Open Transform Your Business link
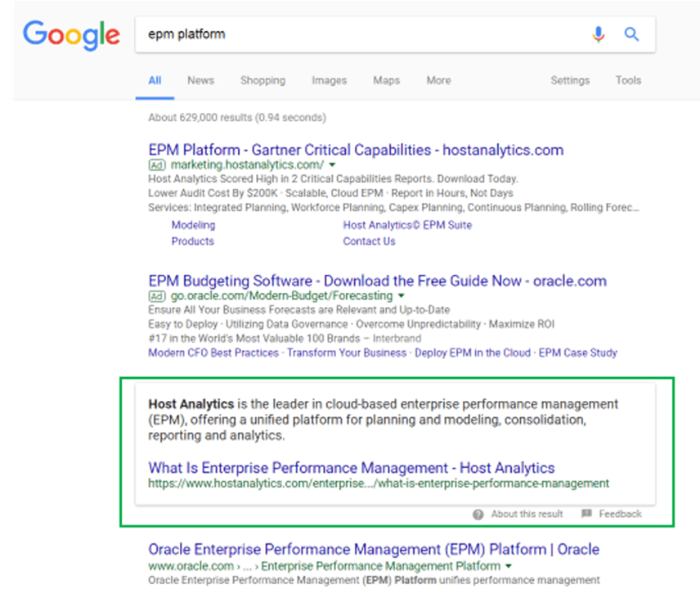Image resolution: width=700 pixels, height=589 pixels. click(347, 353)
